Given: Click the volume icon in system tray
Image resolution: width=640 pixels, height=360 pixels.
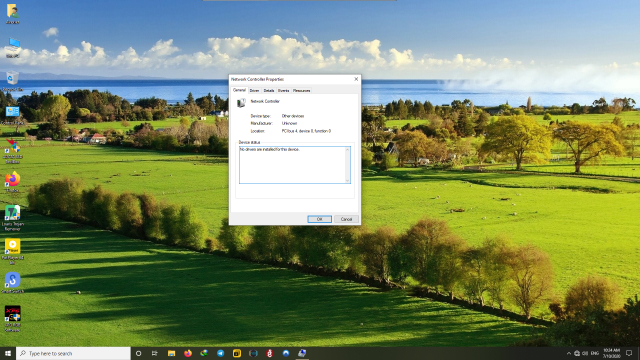Looking at the screenshot, I should point(585,353).
